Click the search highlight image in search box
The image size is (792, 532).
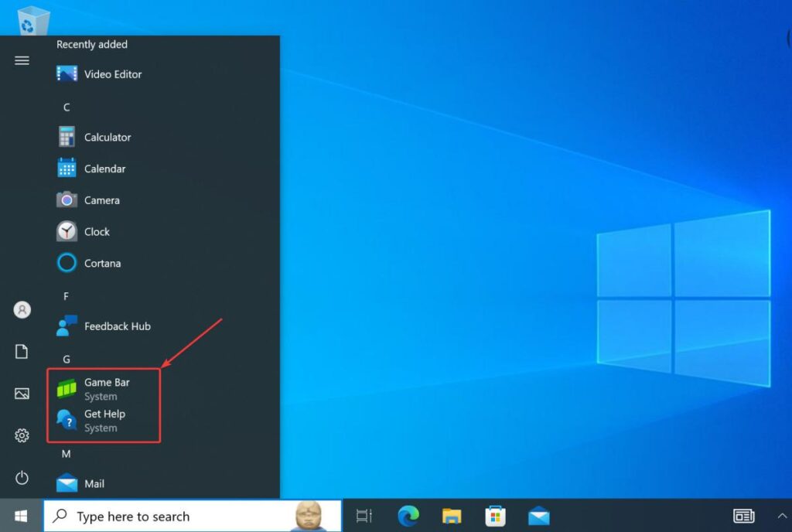pyautogui.click(x=309, y=516)
